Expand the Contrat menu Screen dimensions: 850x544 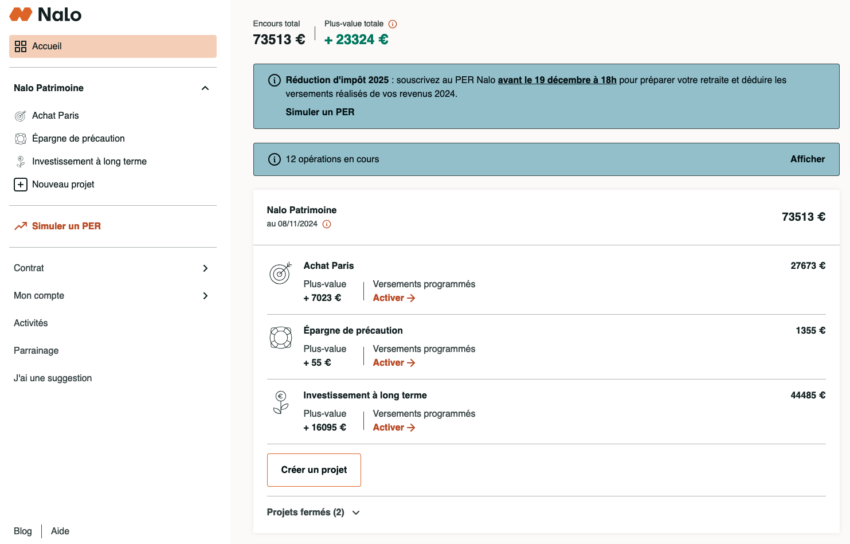205,268
